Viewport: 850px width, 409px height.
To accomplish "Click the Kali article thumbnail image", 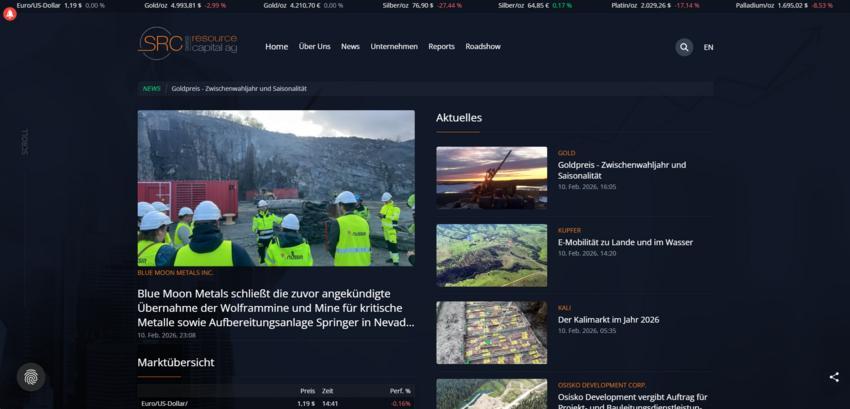I will (x=491, y=332).
